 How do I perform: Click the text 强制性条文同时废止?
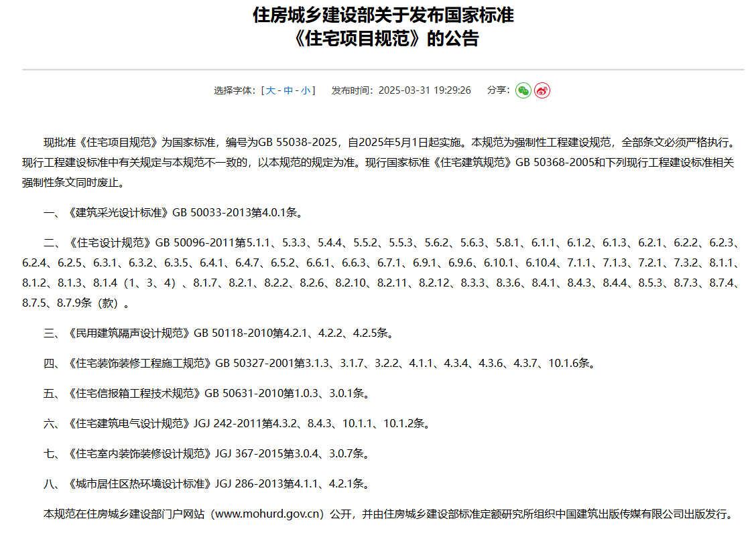(x=70, y=183)
